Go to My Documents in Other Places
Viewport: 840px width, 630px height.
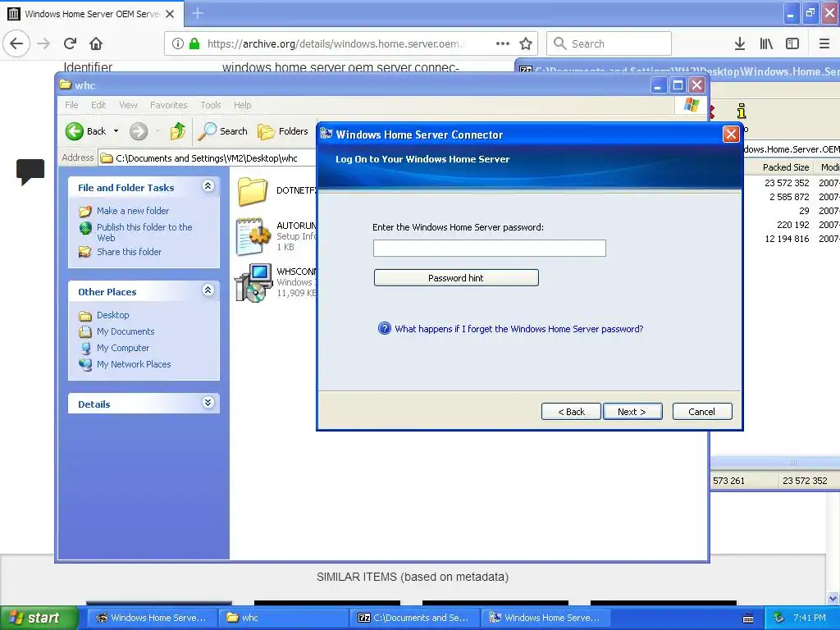[x=126, y=331]
